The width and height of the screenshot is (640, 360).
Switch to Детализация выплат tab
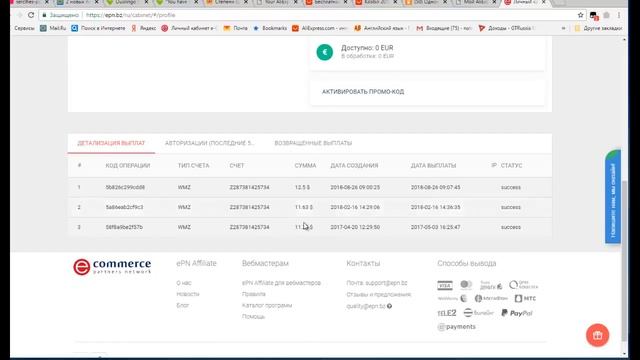click(x=111, y=143)
